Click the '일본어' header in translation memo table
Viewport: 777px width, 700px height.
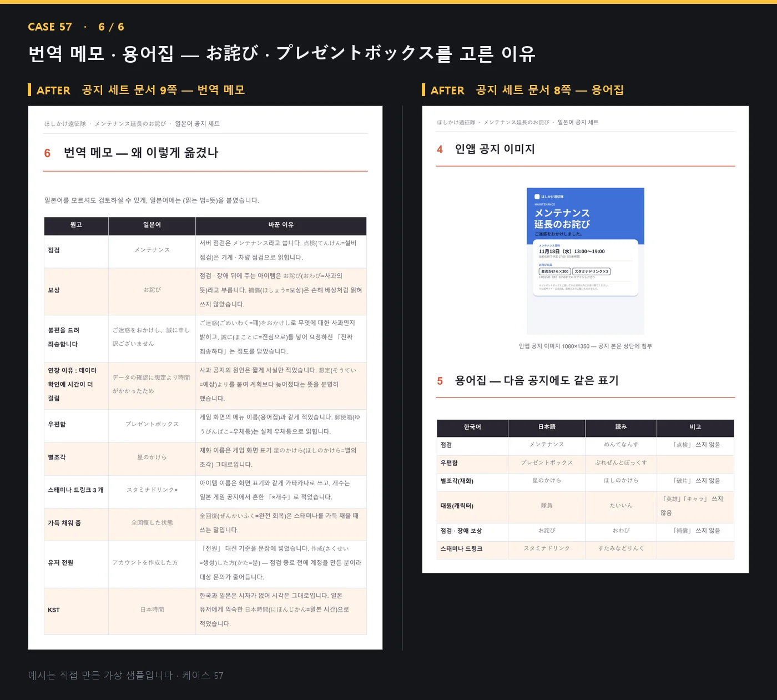tap(152, 225)
